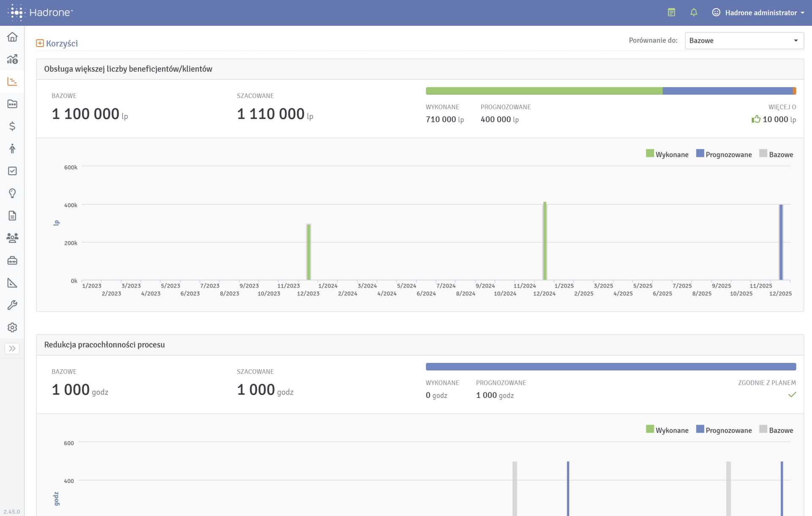Toggle Bazowe legend in second chart

pyautogui.click(x=776, y=430)
